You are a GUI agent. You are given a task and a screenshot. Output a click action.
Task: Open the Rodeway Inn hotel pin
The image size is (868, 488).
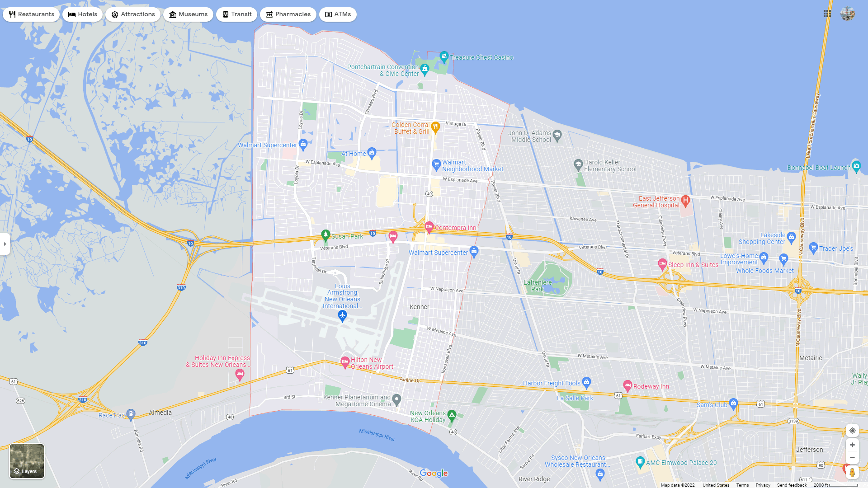(x=627, y=385)
